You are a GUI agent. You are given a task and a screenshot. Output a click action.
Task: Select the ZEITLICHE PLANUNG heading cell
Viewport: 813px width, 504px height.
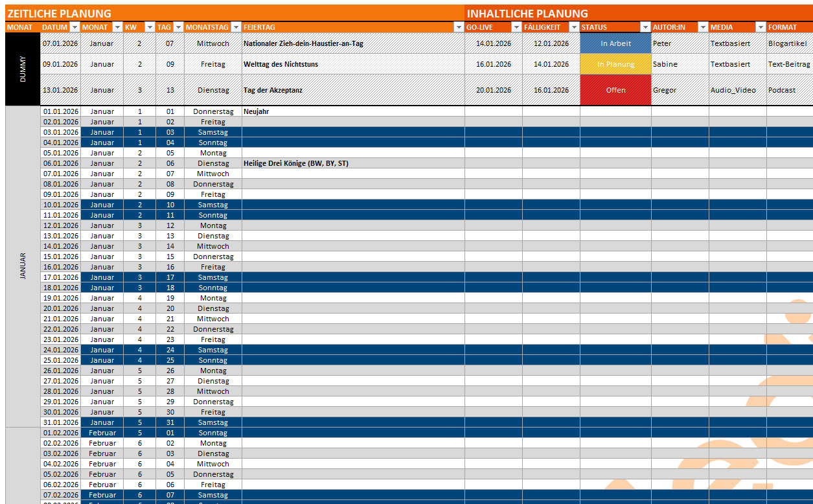pyautogui.click(x=235, y=14)
